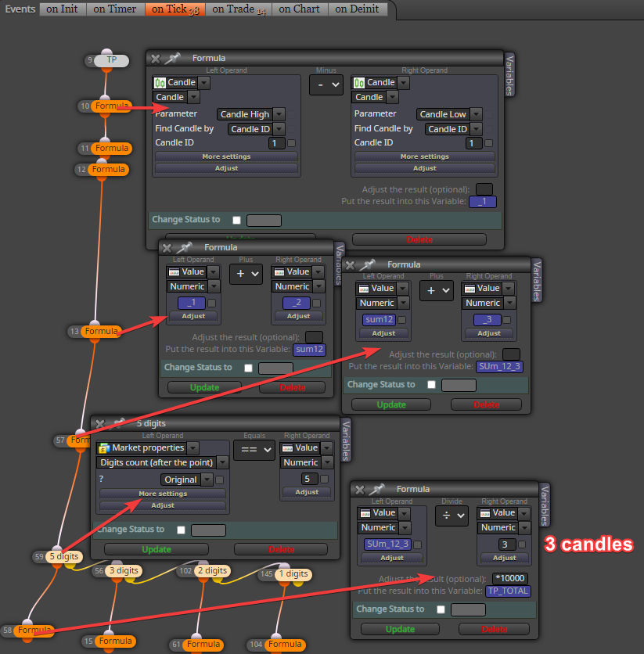Open the Equals operator dropdown
The width and height of the screenshot is (644, 654).
[x=254, y=450]
